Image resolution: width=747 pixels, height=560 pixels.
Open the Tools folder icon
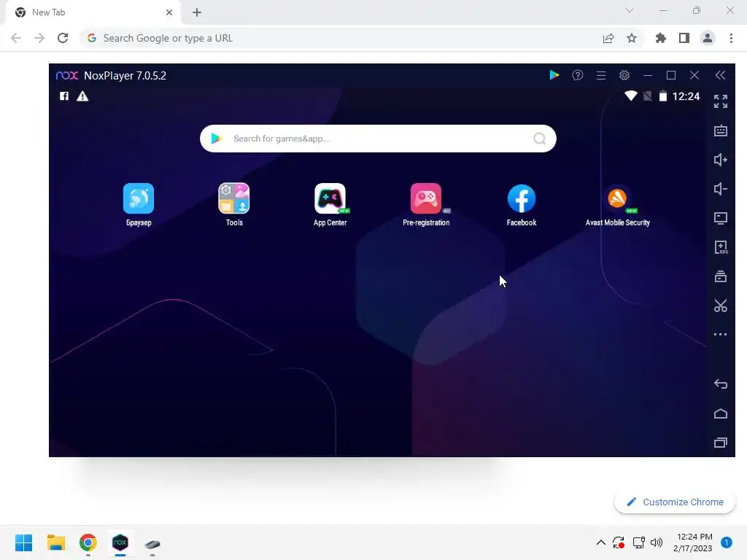tap(234, 198)
